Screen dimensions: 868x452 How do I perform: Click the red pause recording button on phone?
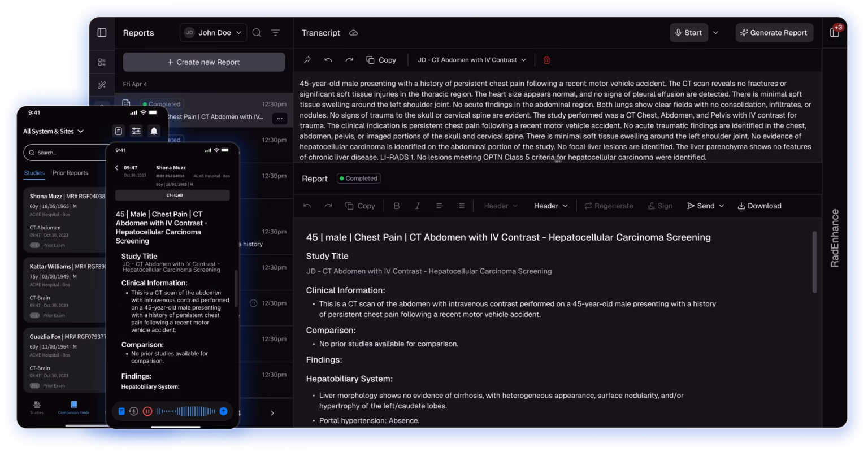coord(147,411)
